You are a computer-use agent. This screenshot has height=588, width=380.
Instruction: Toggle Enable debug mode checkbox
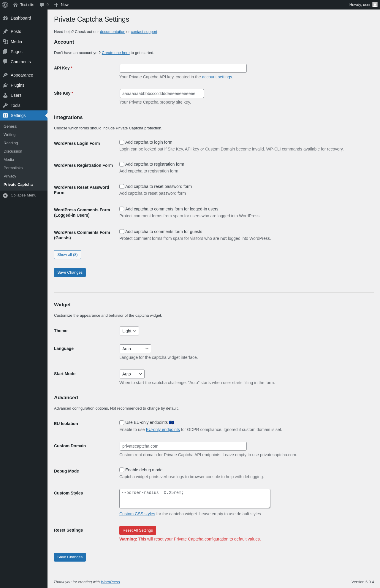[x=122, y=470]
